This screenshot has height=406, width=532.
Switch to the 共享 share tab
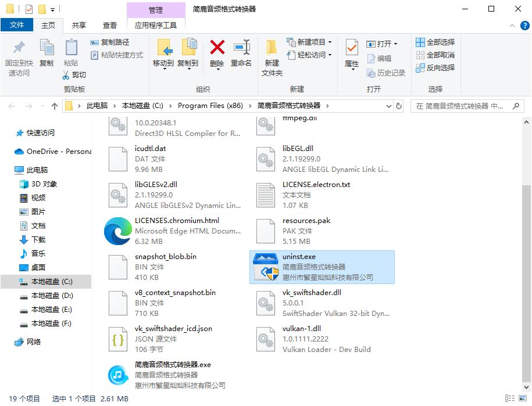click(78, 26)
